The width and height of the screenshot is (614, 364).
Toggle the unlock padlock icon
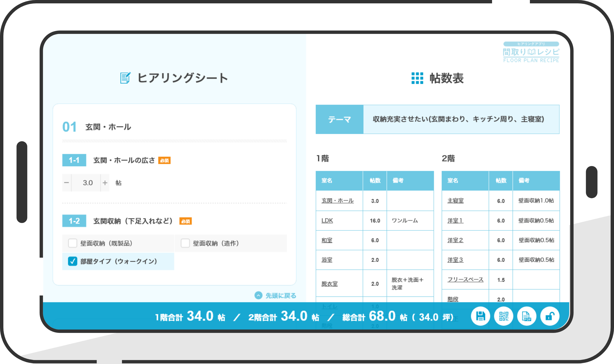tap(550, 316)
